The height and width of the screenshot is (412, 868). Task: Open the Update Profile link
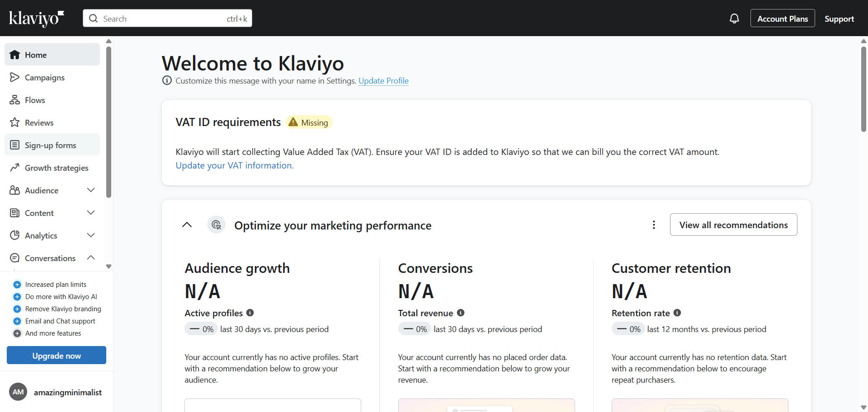point(383,81)
